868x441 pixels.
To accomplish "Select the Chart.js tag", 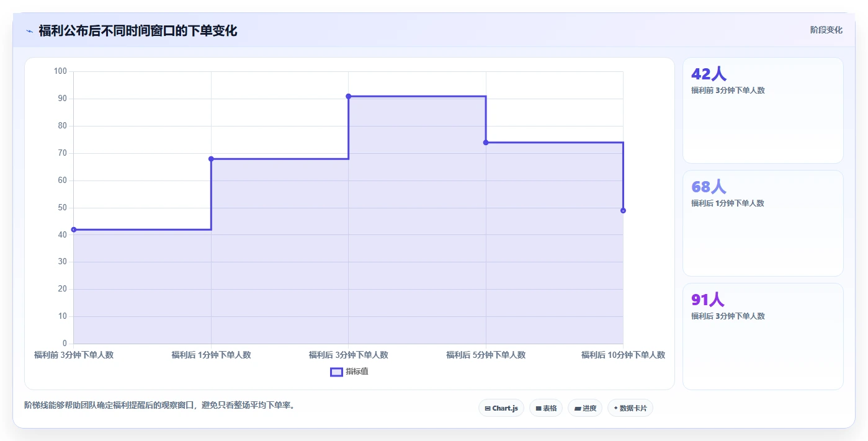I will click(501, 408).
